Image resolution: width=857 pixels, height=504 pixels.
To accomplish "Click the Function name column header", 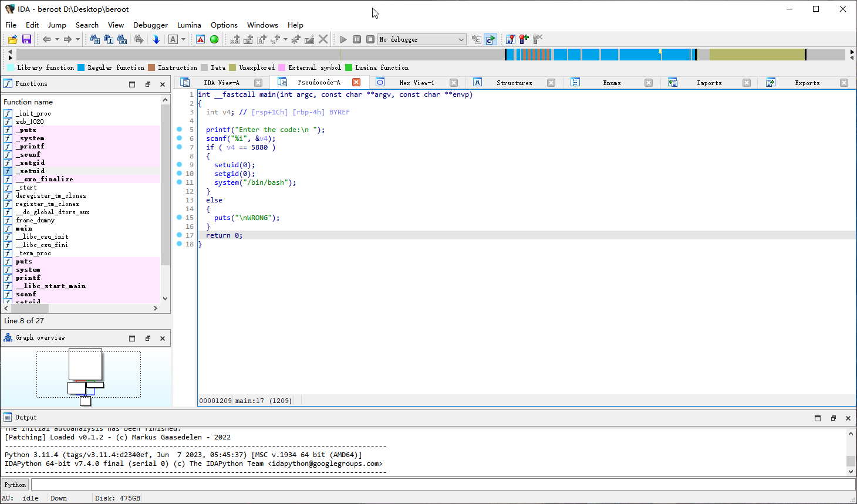I will tap(82, 102).
